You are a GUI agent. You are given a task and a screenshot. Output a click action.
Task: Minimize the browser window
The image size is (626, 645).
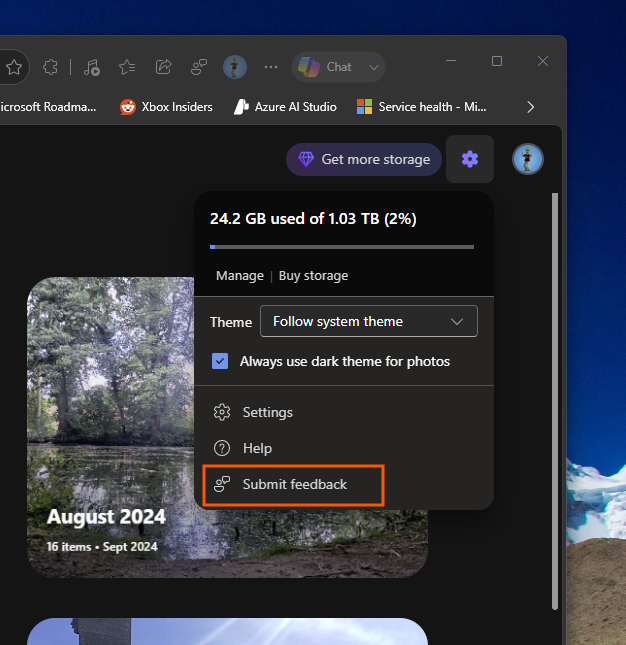pyautogui.click(x=451, y=61)
